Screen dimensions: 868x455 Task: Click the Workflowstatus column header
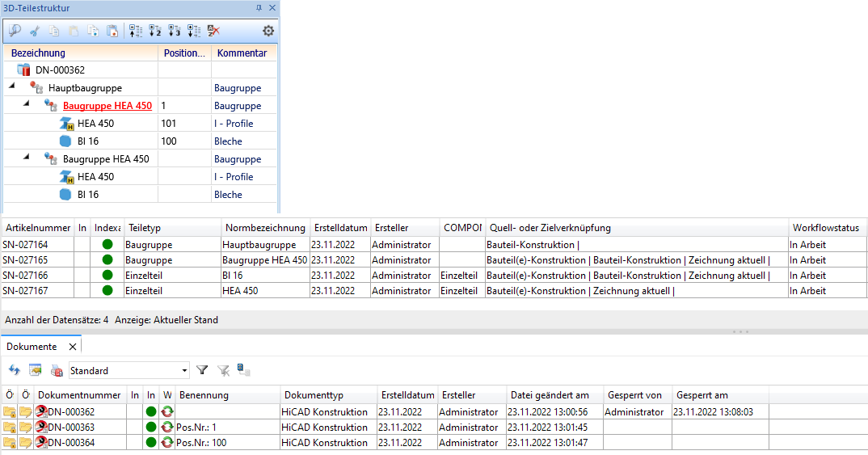(824, 228)
